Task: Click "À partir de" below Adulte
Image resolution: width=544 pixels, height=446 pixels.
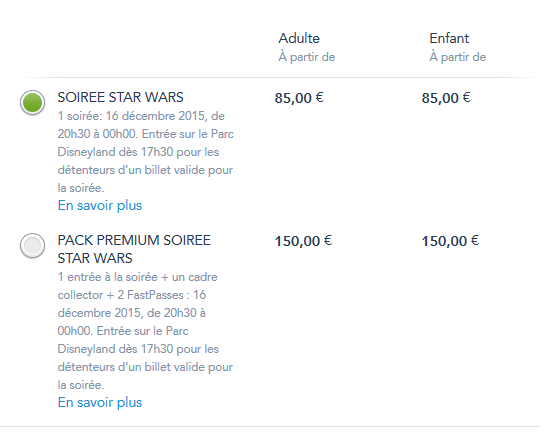Action: (307, 57)
